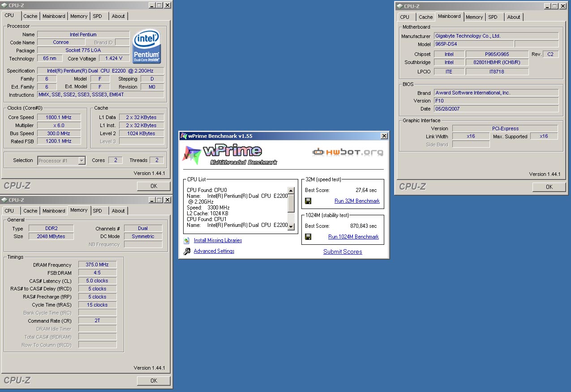Click the Instructions field listing MMX, SSE
571x392 pixels.
[x=101, y=95]
